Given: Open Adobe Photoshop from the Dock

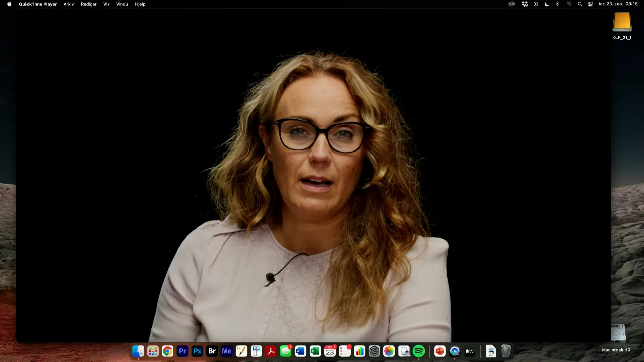Looking at the screenshot, I should (x=197, y=351).
